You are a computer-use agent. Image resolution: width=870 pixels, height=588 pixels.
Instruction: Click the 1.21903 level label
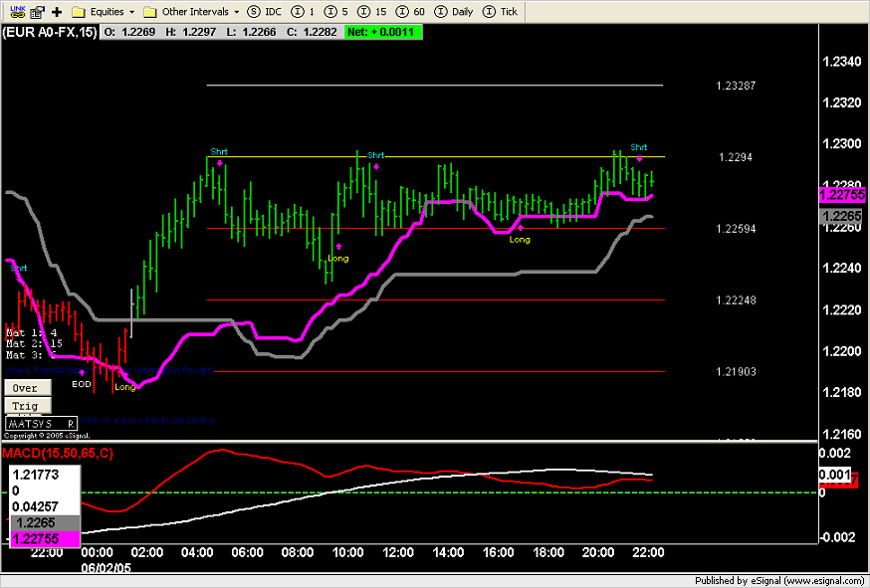click(x=736, y=372)
